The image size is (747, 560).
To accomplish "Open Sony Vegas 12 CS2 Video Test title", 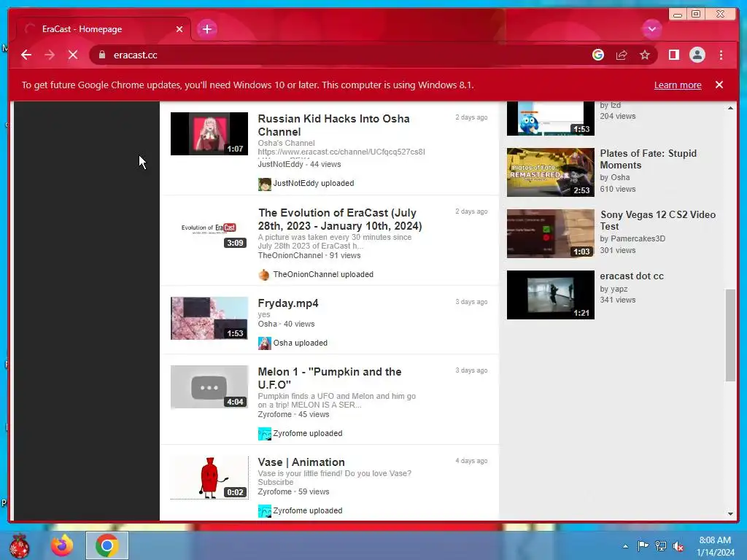I will [x=657, y=220].
